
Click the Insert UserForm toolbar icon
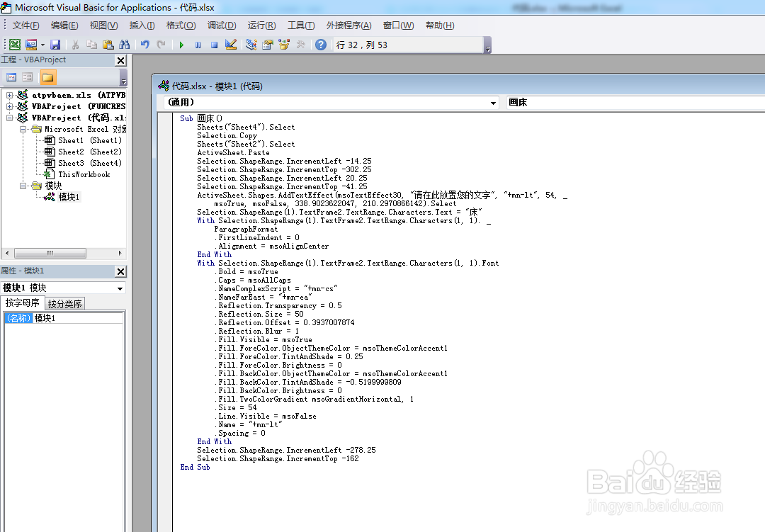tap(31, 45)
